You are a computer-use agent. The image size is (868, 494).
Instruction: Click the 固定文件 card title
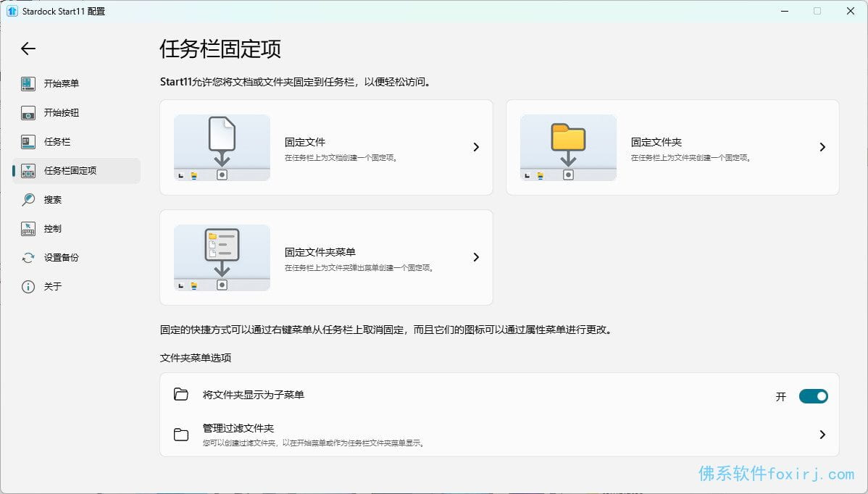305,142
